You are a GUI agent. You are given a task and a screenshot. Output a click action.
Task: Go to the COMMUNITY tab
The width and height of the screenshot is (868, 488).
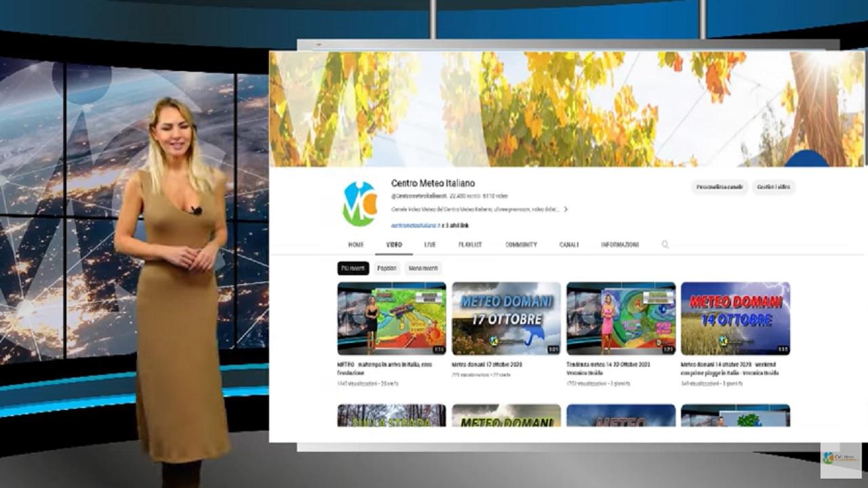tap(521, 245)
